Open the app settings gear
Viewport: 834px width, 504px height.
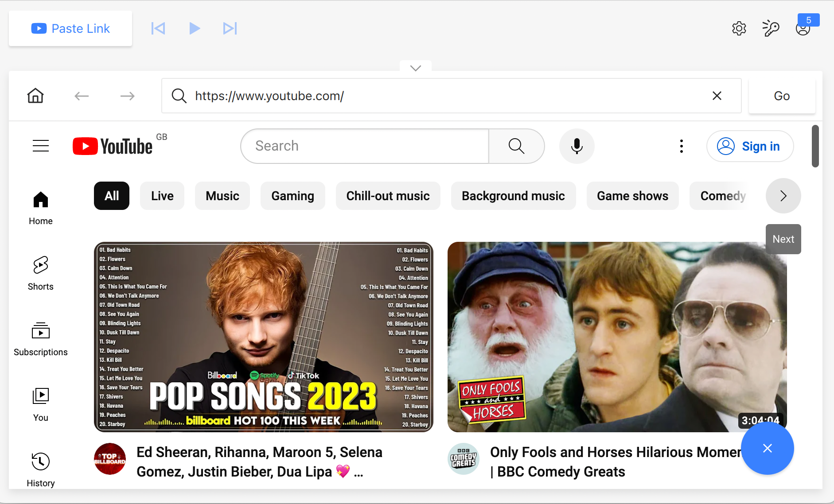(739, 28)
